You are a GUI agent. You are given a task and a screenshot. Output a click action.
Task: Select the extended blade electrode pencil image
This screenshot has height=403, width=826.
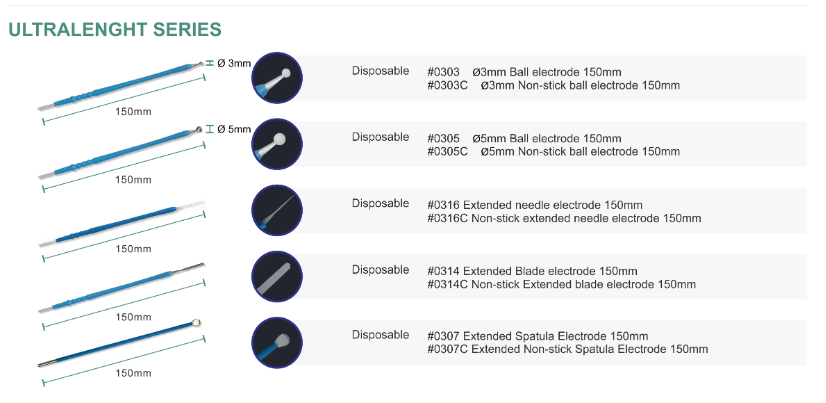tap(120, 288)
